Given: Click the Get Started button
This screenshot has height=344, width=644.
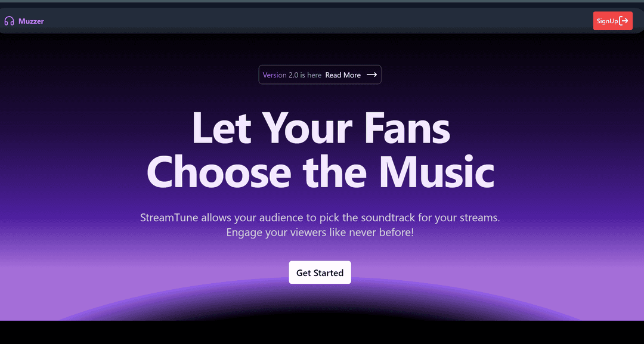Looking at the screenshot, I should [320, 272].
